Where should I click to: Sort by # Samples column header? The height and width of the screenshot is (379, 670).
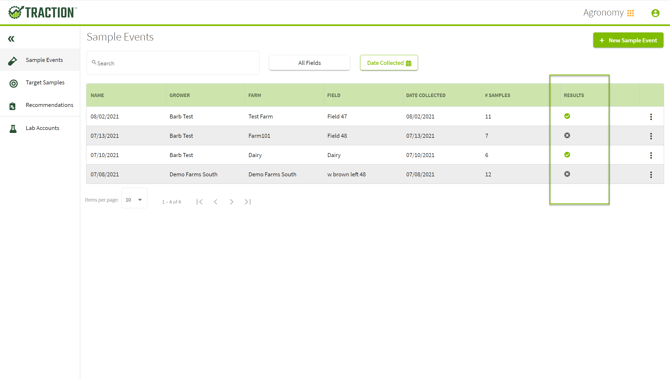(497, 95)
